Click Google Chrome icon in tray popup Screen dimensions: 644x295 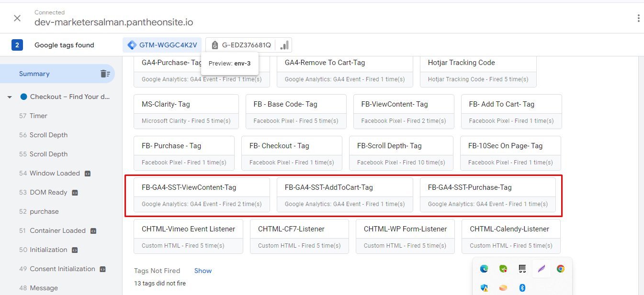click(x=561, y=269)
